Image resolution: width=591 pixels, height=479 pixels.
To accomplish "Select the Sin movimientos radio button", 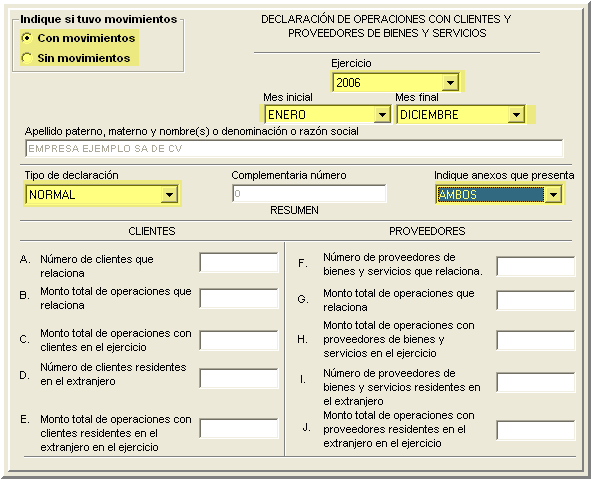I will pyautogui.click(x=27, y=58).
